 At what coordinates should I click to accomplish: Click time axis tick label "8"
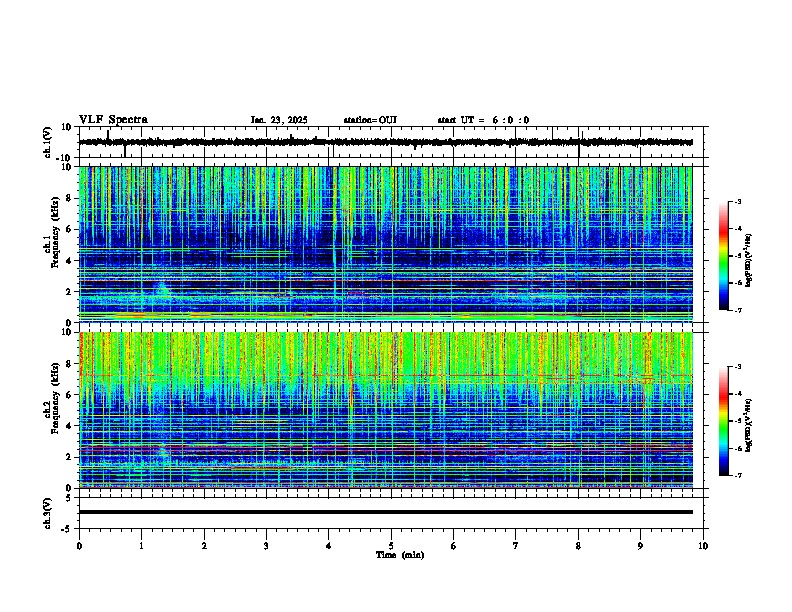click(x=578, y=546)
